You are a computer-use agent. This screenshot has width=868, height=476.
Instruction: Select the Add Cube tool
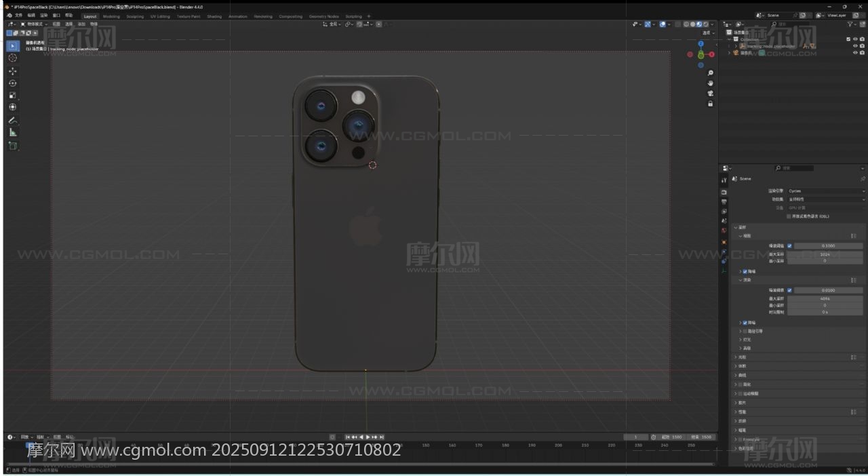coord(12,146)
